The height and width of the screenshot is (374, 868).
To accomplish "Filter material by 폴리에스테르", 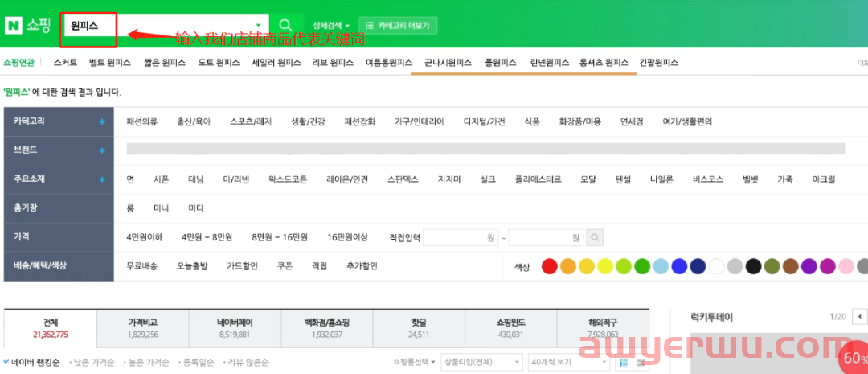I will click(538, 179).
